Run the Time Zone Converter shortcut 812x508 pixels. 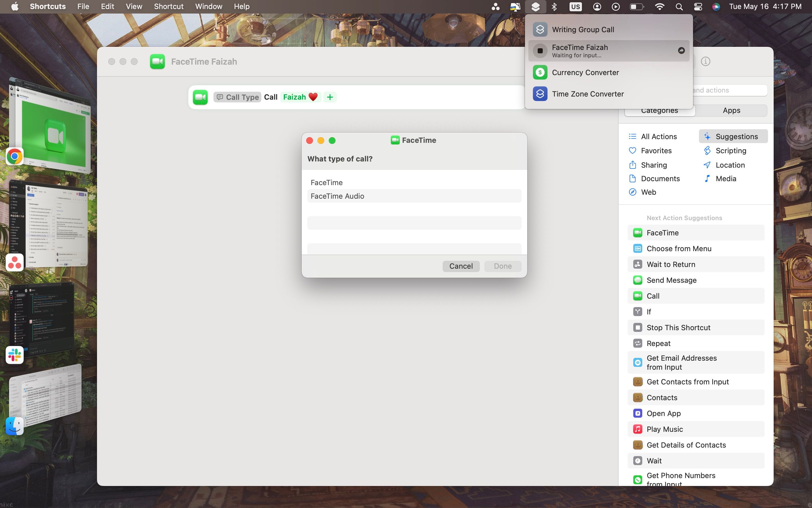coord(609,94)
